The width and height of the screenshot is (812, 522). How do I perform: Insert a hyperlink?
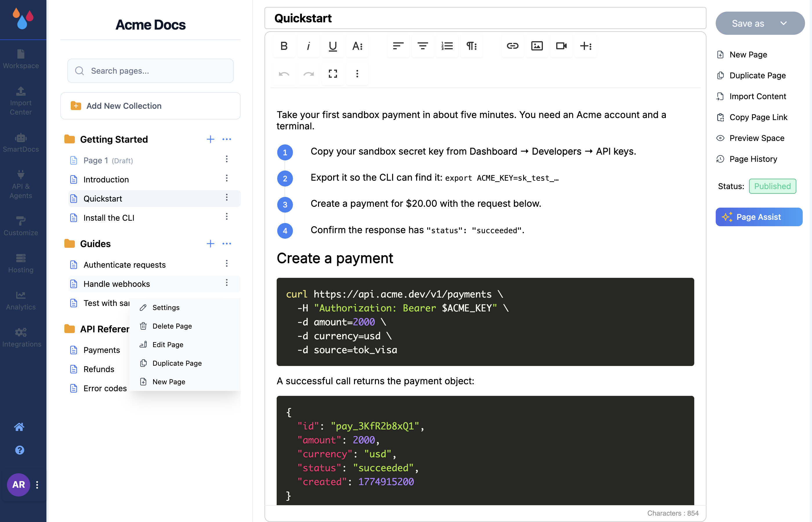point(512,46)
